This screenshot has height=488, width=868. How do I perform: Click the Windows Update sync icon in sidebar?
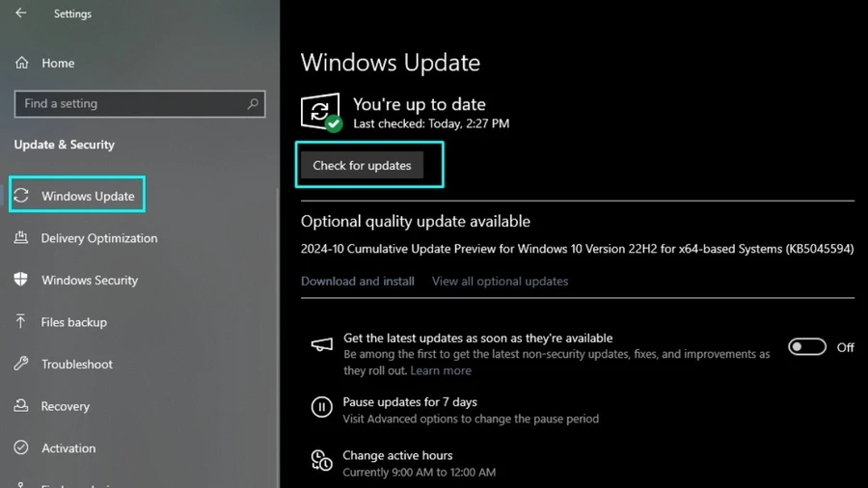pos(21,196)
